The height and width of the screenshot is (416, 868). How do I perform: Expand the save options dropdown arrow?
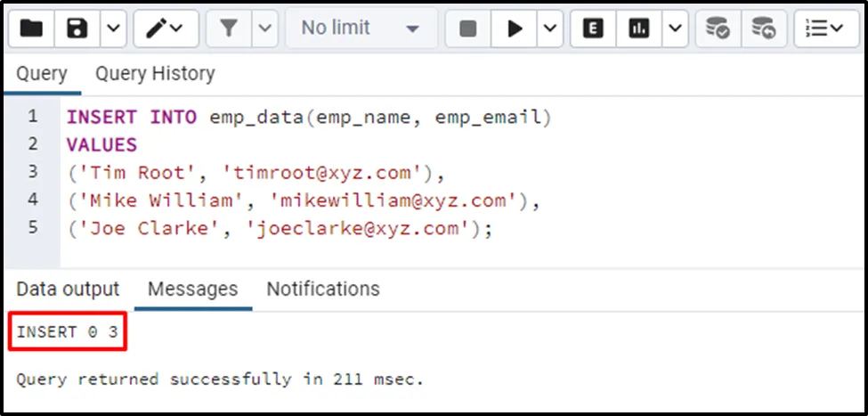click(112, 29)
